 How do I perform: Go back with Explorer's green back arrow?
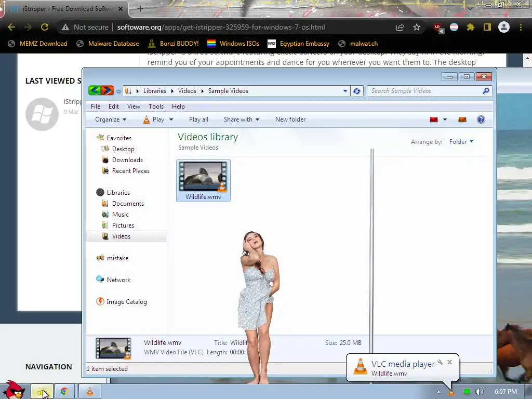95,90
